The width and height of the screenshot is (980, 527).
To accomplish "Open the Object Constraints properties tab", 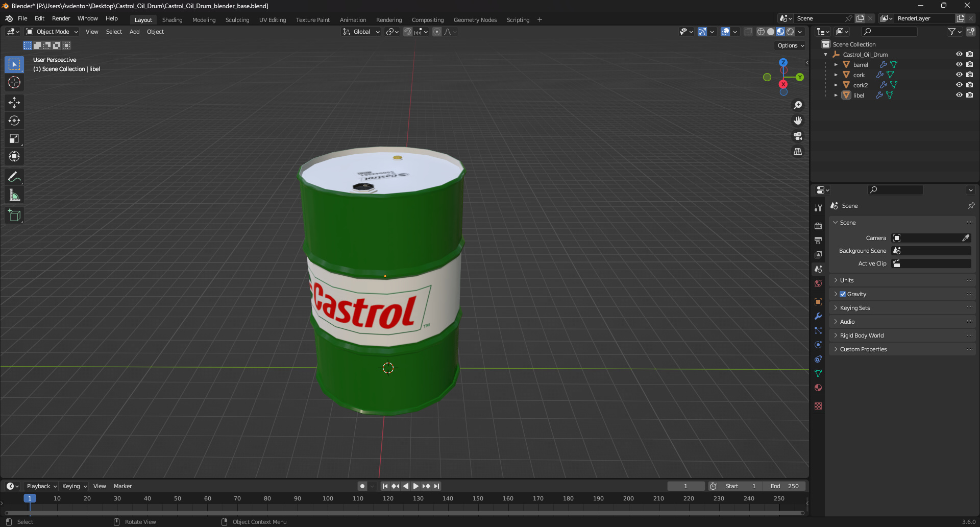I will (x=818, y=359).
